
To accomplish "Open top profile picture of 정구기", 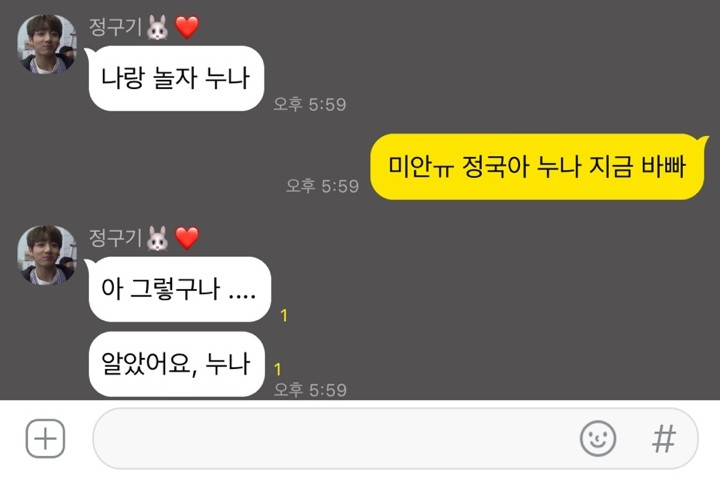I will (x=47, y=44).
